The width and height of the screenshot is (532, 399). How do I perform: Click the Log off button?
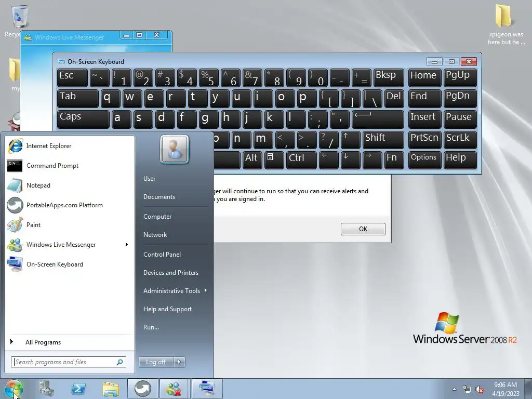(x=156, y=362)
